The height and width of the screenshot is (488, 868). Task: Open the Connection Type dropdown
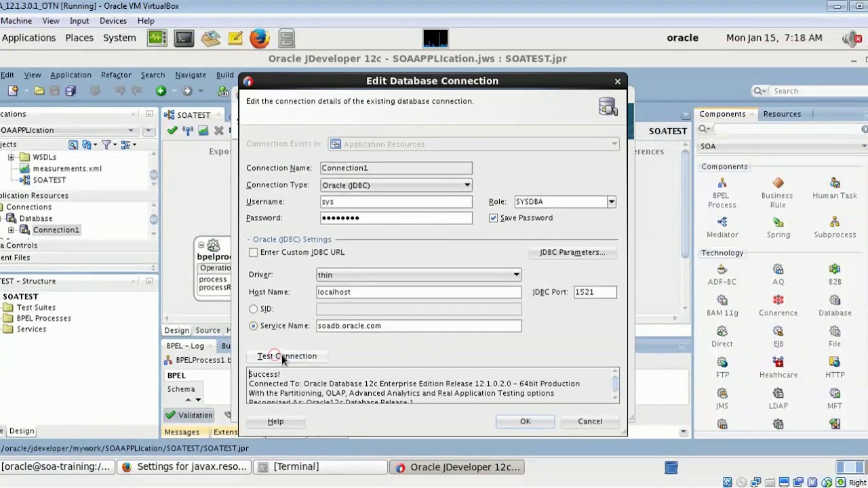point(396,185)
